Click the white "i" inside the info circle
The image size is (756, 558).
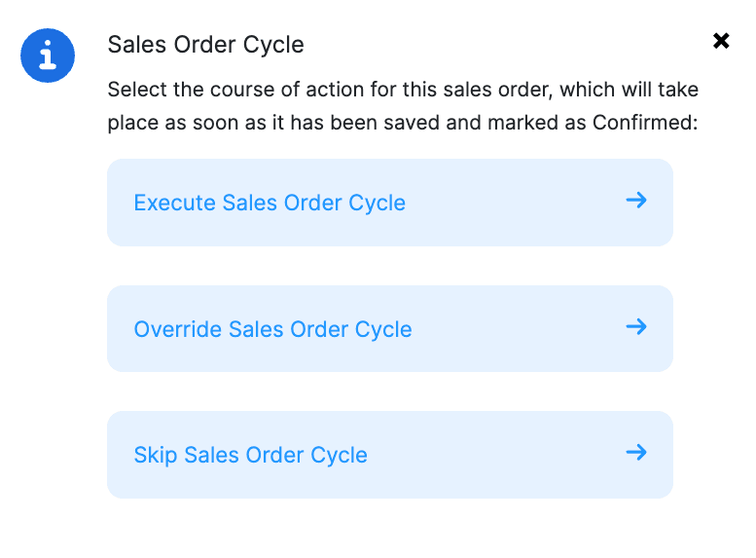point(48,56)
